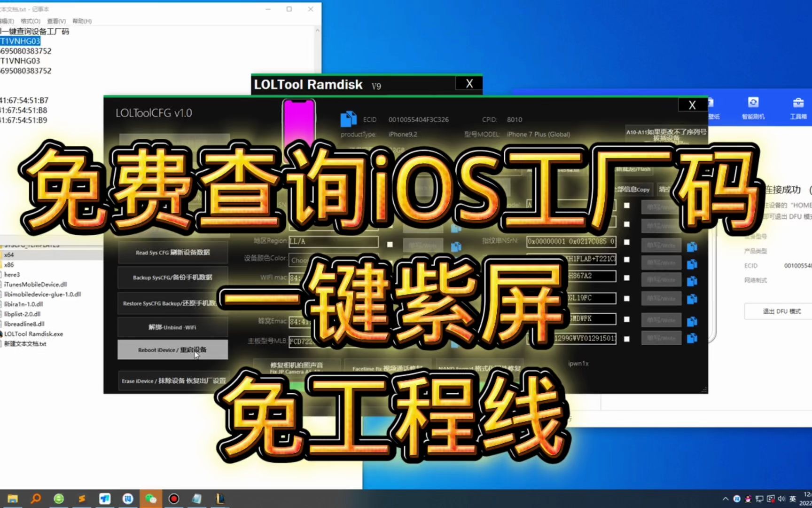
Task: Click the volume icon in system tray
Action: coord(781,499)
